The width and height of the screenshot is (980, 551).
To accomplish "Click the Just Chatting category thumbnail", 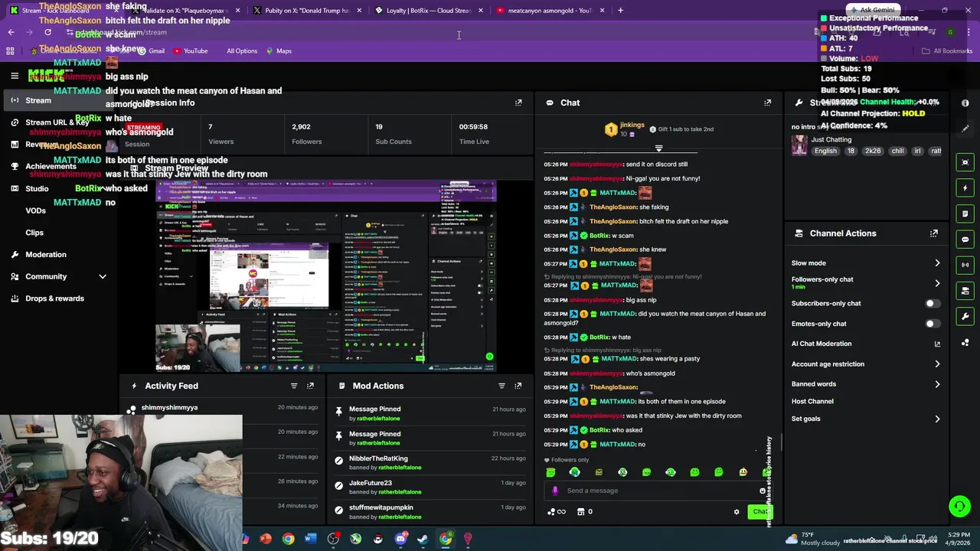I will 799,145.
